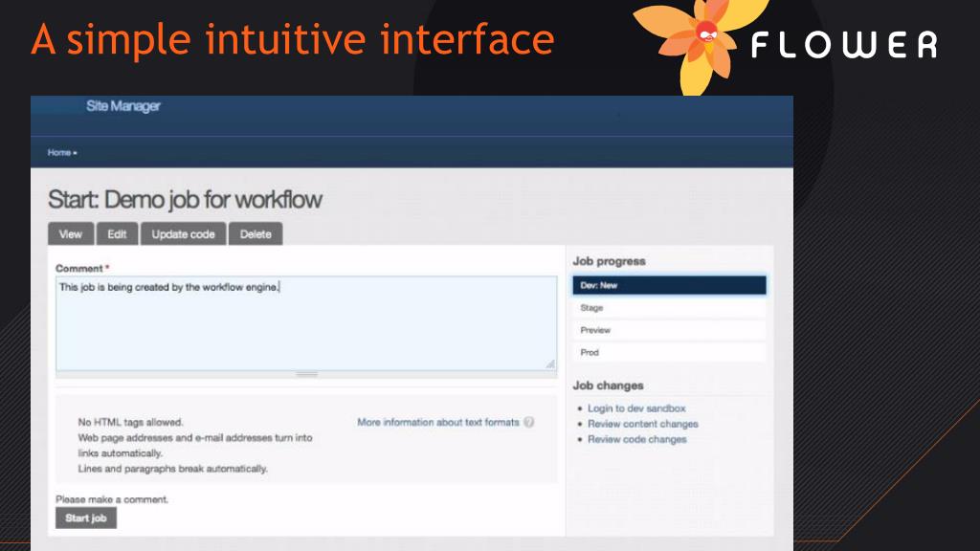The image size is (980, 551).
Task: Click the 'No HTML tags allowed.' text
Action: coord(130,422)
